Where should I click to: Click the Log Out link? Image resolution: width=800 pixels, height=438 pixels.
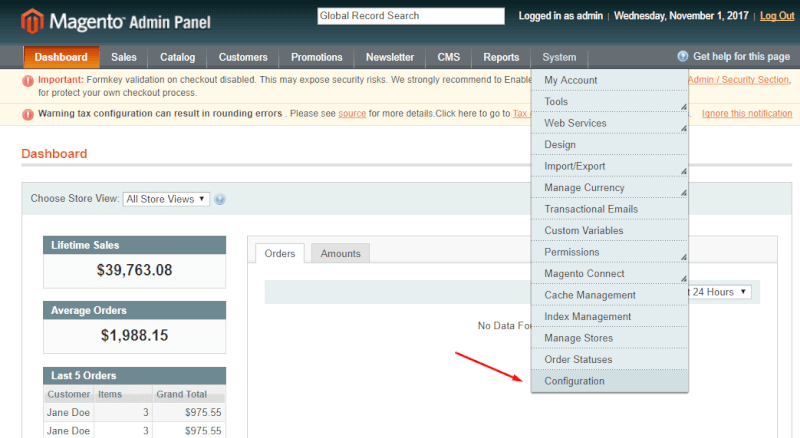(x=777, y=16)
